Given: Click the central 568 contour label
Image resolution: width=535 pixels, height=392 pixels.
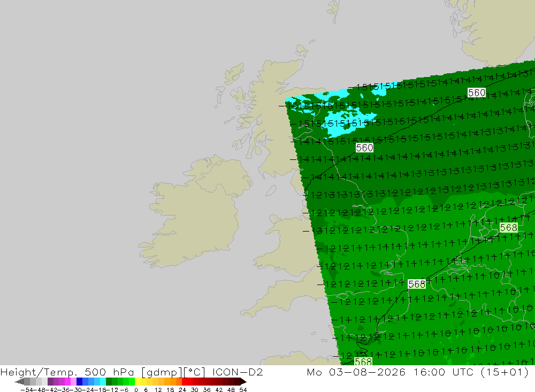Looking at the screenshot, I should pos(417,284).
